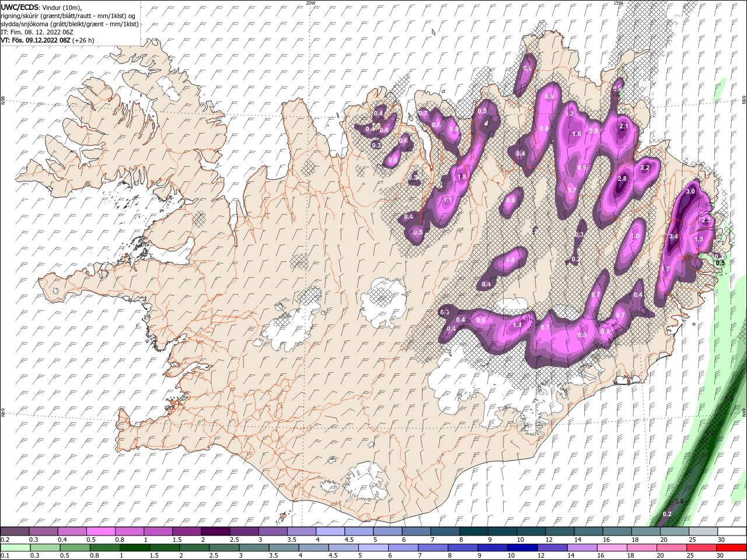Viewport: 747px width, 560px height.
Task: Click the 'slydda/snjókoma' legend description line
Action: [x=69, y=24]
